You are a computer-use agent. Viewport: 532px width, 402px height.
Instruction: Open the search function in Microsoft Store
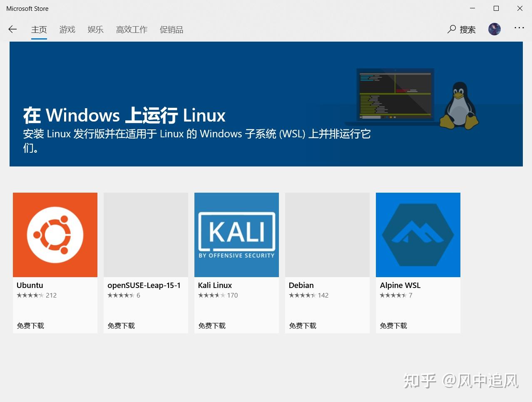pos(461,29)
